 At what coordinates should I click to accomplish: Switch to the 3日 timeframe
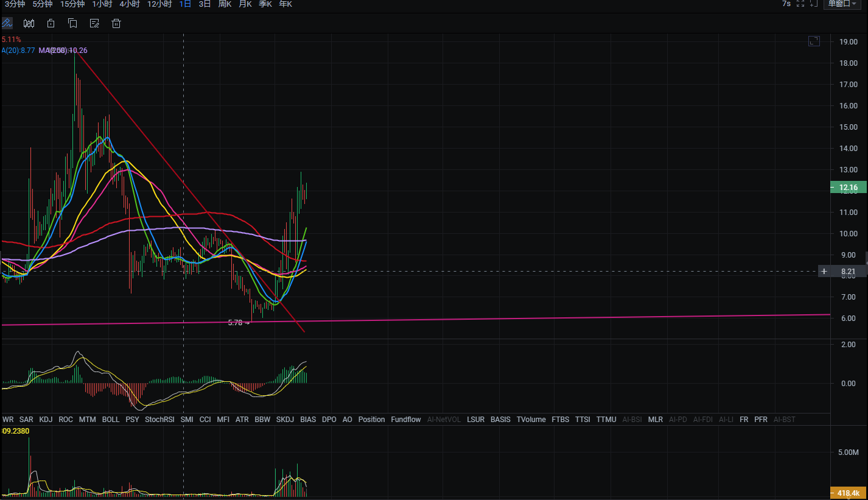(x=205, y=4)
